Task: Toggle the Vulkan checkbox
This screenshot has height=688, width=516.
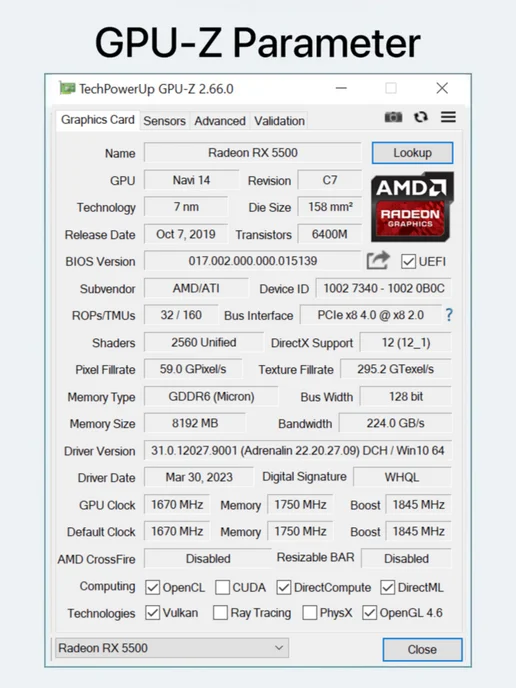Action: [152, 613]
